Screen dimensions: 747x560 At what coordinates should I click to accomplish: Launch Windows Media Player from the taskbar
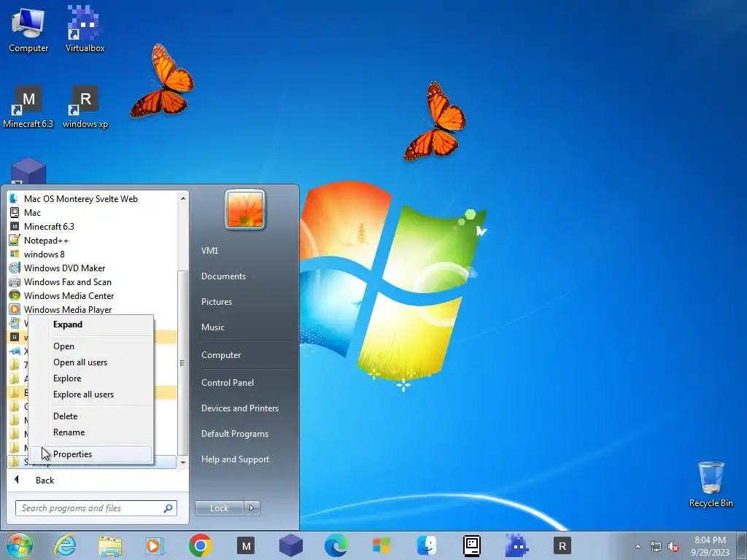[x=155, y=545]
